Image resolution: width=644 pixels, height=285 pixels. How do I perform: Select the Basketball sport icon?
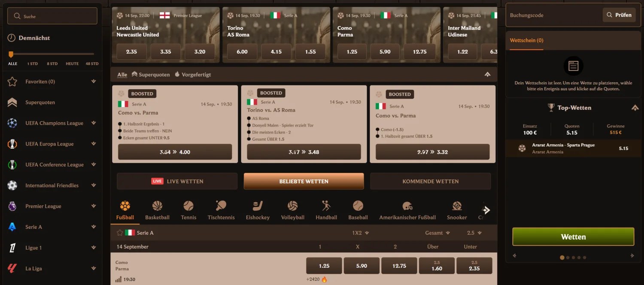coord(157,206)
